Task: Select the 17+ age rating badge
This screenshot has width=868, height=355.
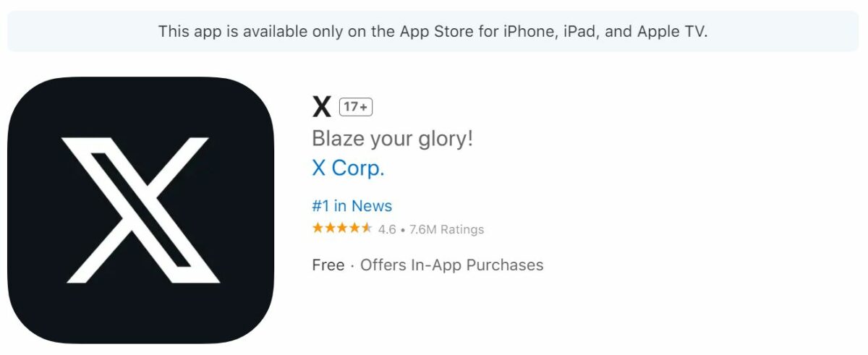Action: (x=355, y=107)
